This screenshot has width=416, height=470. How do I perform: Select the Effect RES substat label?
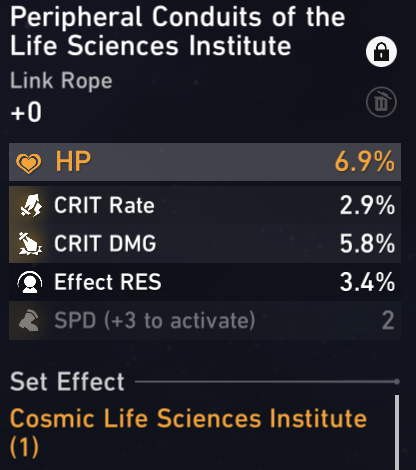click(108, 282)
